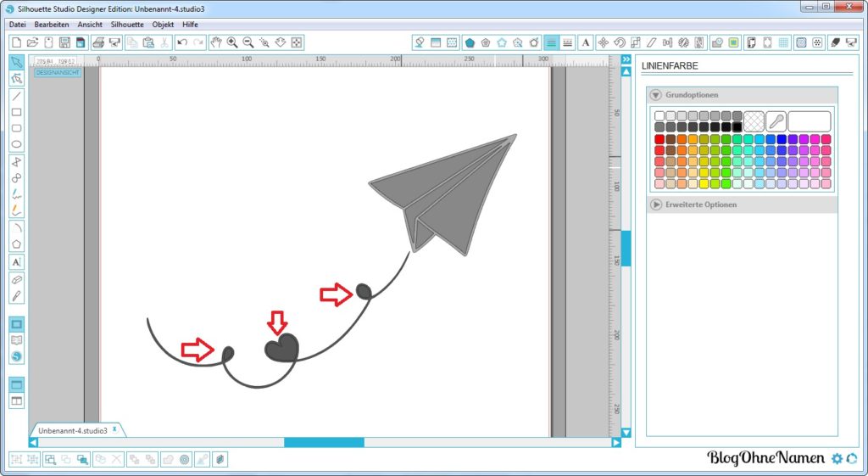Viewport: 868px width, 476px height.
Task: Select the Ellipse drawing tool
Action: click(x=16, y=144)
